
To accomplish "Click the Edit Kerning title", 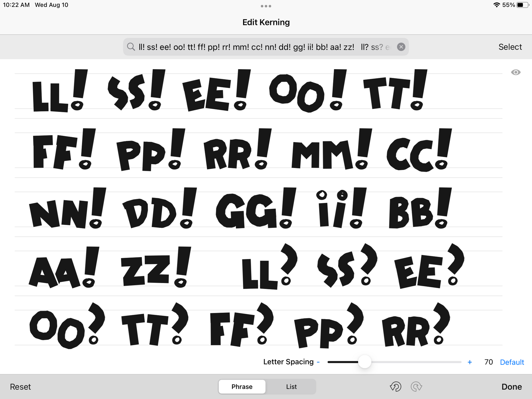I will [266, 22].
